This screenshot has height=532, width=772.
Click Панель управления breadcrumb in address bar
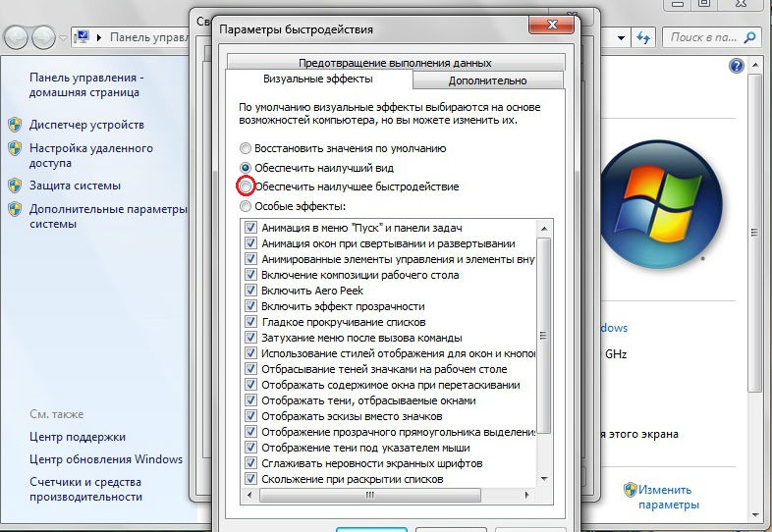[149, 37]
